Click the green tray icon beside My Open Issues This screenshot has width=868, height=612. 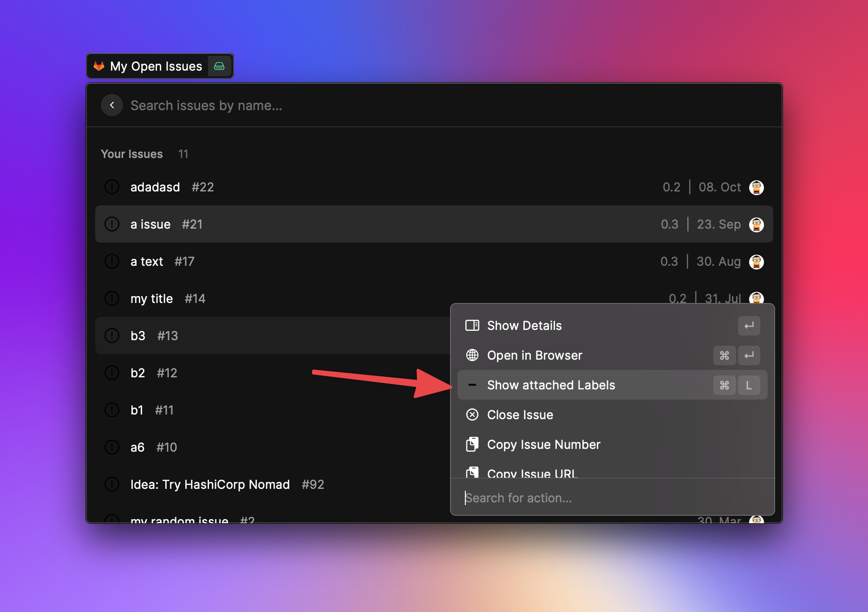[219, 66]
